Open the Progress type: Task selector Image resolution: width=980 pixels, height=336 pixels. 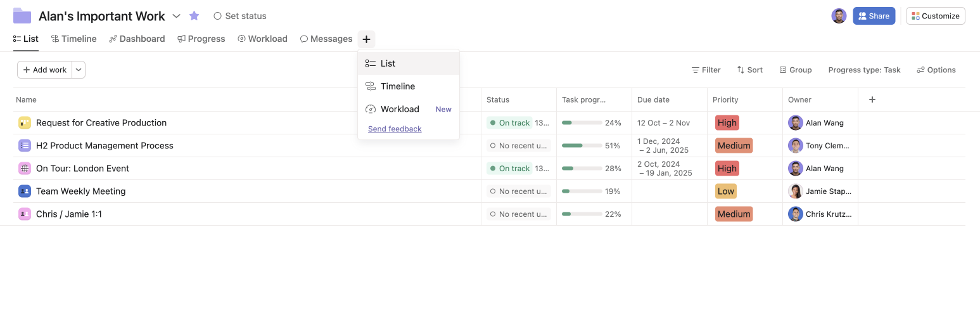(864, 70)
